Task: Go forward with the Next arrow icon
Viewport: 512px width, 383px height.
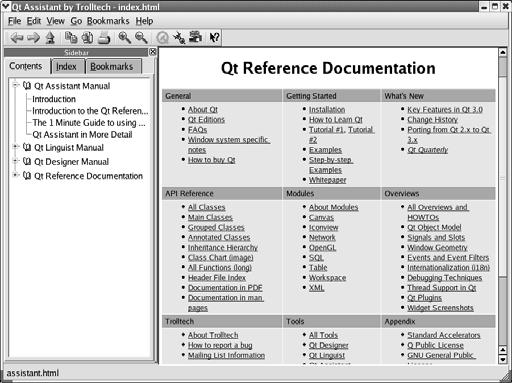Action: pos(33,38)
